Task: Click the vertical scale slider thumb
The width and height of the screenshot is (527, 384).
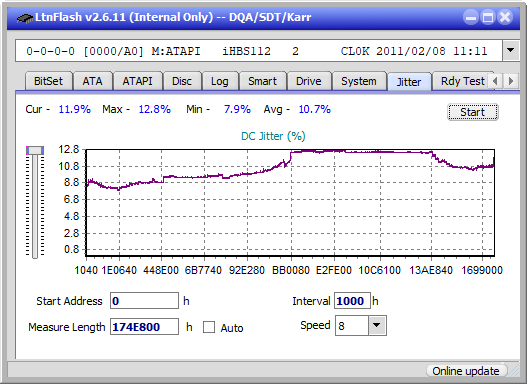Action: point(35,151)
